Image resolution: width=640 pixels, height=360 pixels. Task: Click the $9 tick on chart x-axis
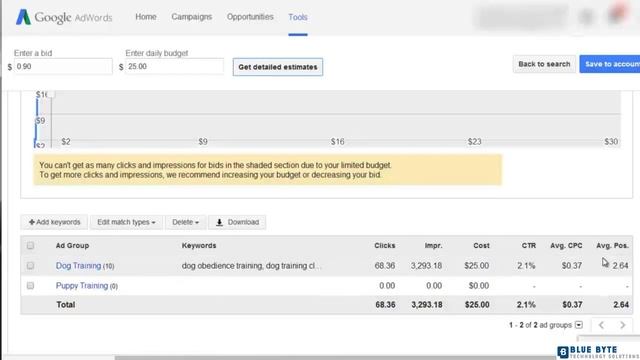203,142
